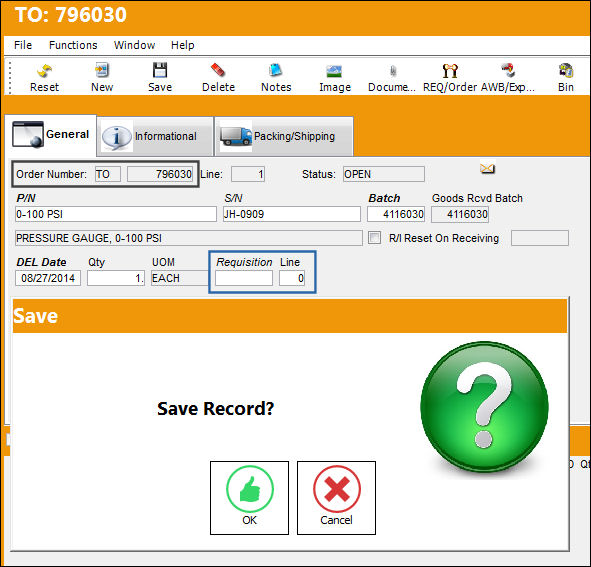This screenshot has width=591, height=567.
Task: Open Notes from the toolbar
Action: pos(276,78)
